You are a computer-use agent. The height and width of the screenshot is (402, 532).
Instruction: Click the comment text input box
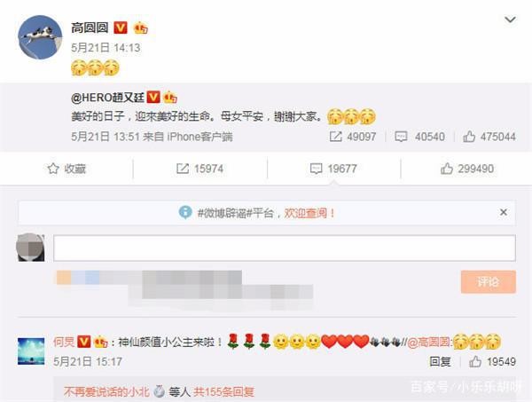(x=285, y=248)
